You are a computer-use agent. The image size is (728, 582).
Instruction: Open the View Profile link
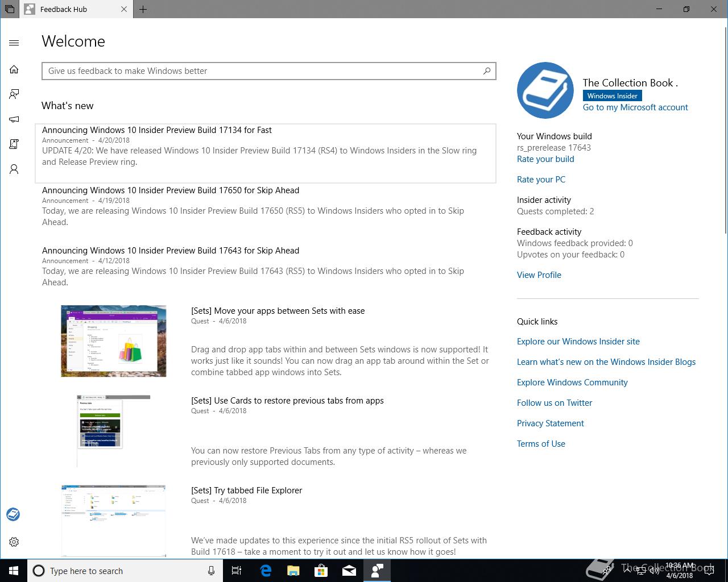tap(539, 275)
